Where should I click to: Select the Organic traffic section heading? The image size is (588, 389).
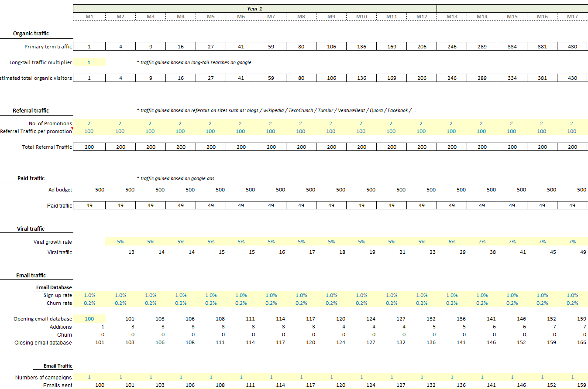pos(31,34)
